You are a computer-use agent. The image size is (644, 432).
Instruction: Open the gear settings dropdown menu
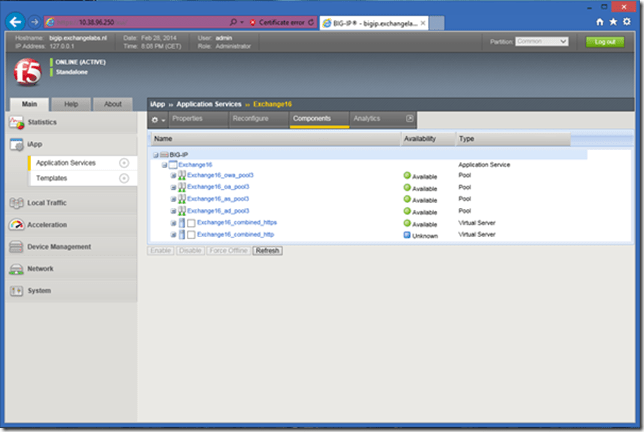(159, 119)
